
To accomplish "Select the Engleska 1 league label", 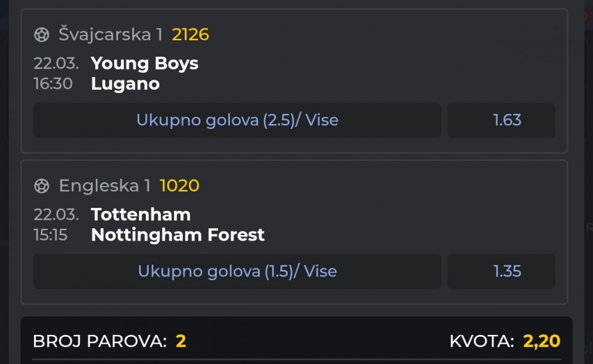I will click(x=104, y=186).
